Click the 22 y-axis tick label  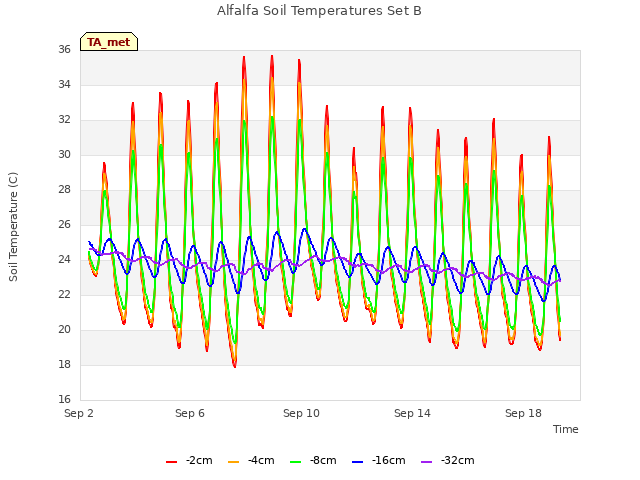64,294
